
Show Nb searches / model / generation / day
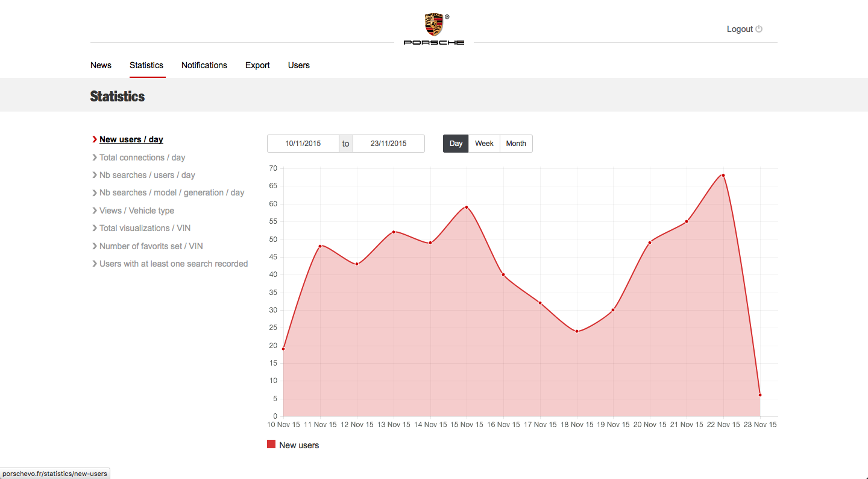tap(172, 192)
